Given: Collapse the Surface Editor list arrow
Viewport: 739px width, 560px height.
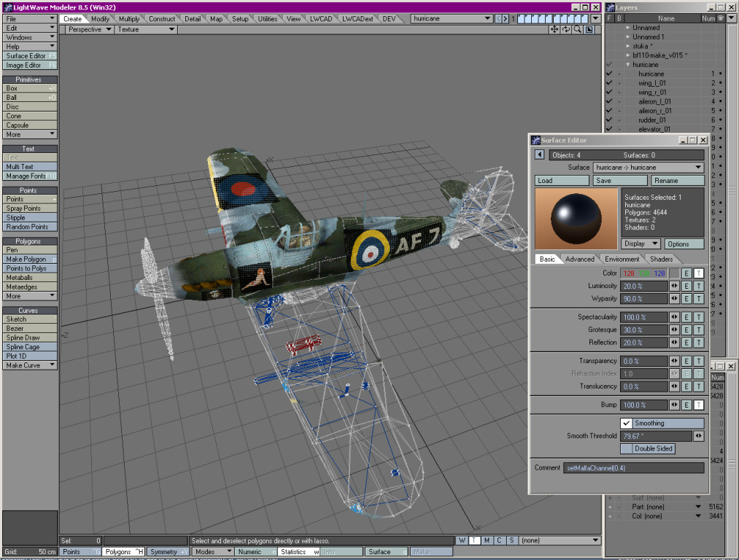Looking at the screenshot, I should click(540, 155).
